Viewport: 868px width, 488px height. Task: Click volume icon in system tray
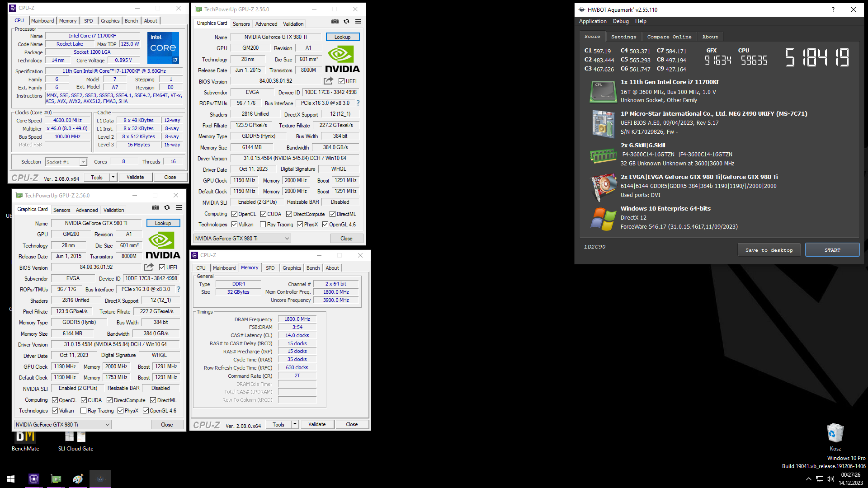click(x=830, y=479)
